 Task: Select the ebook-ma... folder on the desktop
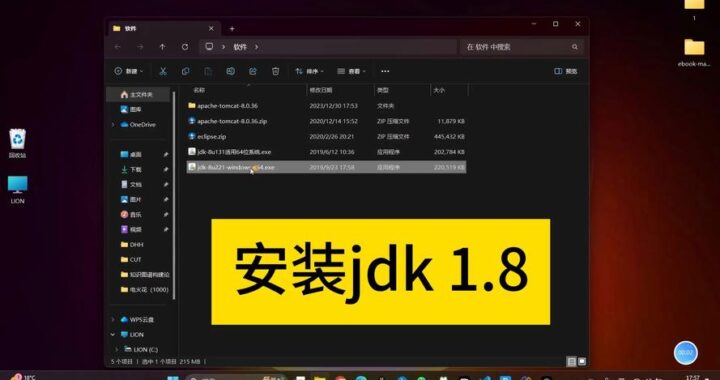point(694,53)
